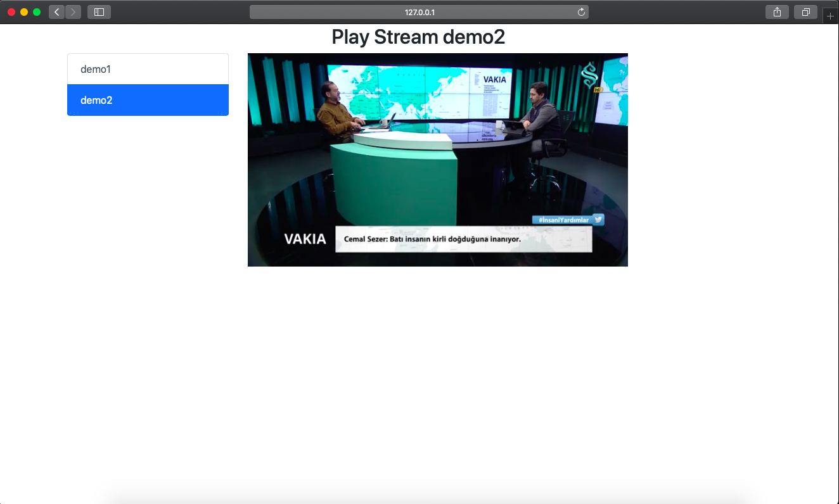Click the browser back arrow button
The width and height of the screenshot is (839, 504).
tap(56, 12)
